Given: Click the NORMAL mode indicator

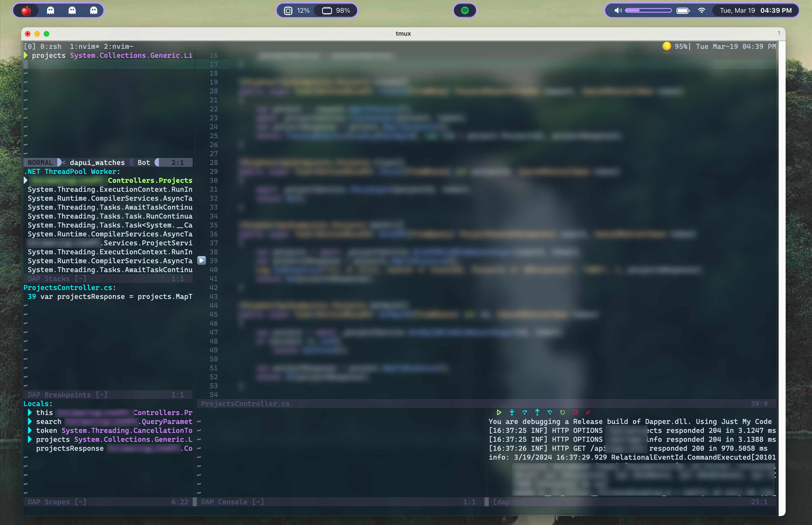Looking at the screenshot, I should pos(40,163).
